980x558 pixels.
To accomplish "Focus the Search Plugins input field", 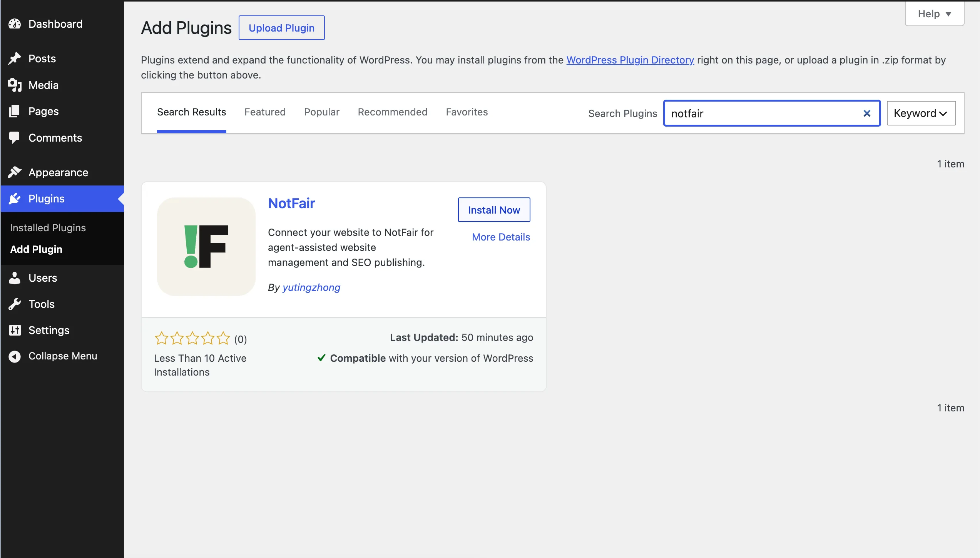I will pyautogui.click(x=772, y=113).
